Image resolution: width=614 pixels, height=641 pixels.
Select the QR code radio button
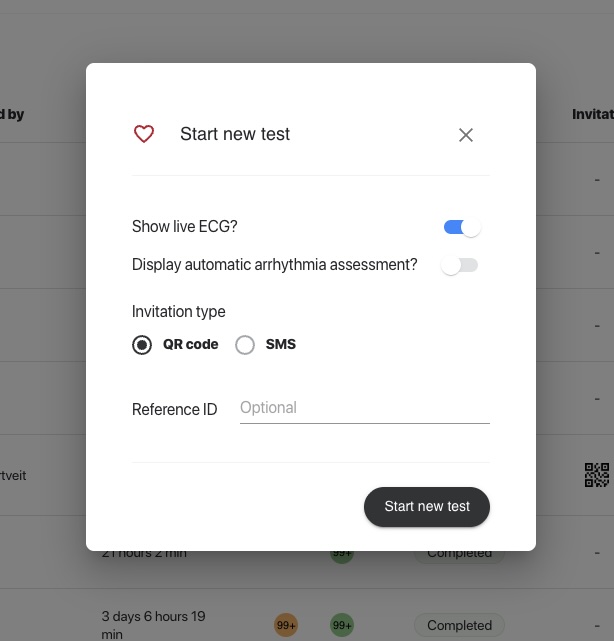142,345
